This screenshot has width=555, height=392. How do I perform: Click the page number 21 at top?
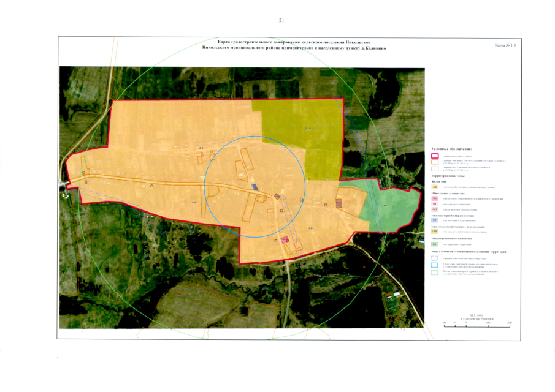coord(281,21)
